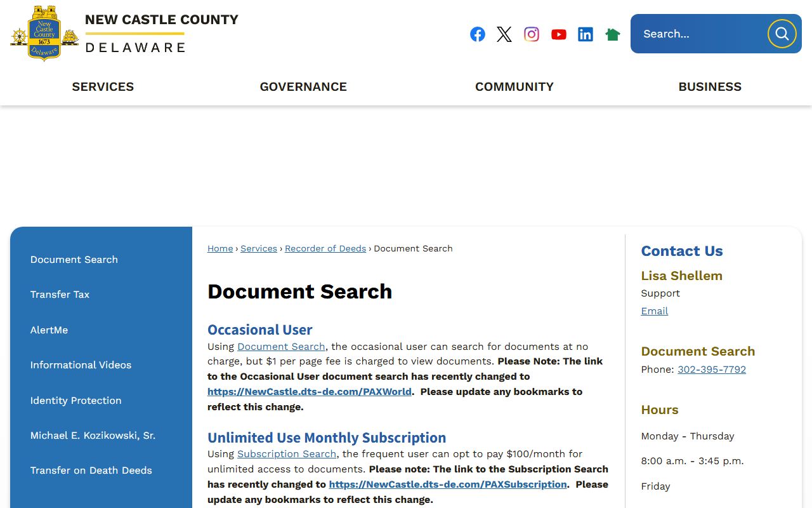Screen dimensions: 812x508
Task: Call phone number 302-395-7792 link
Action: (712, 370)
